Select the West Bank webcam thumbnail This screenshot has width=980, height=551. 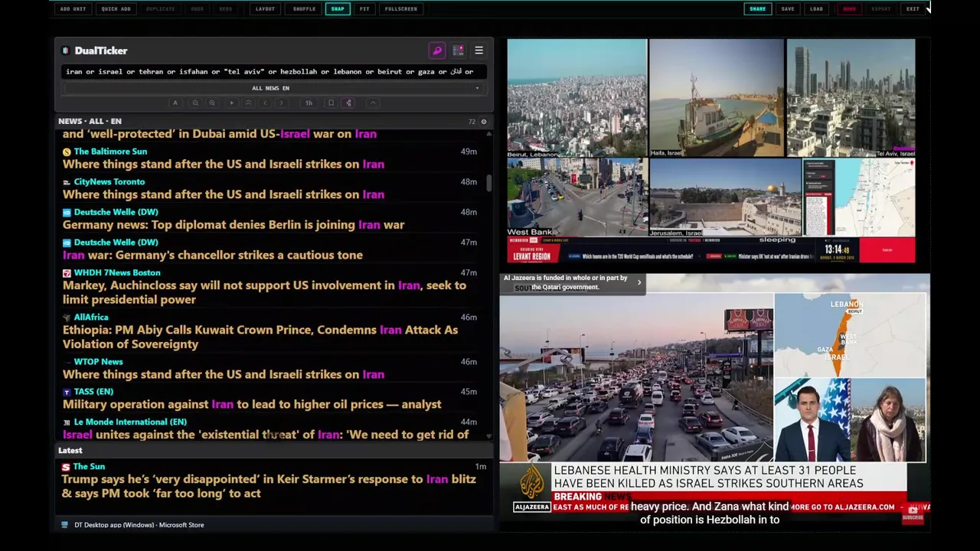[x=577, y=197]
